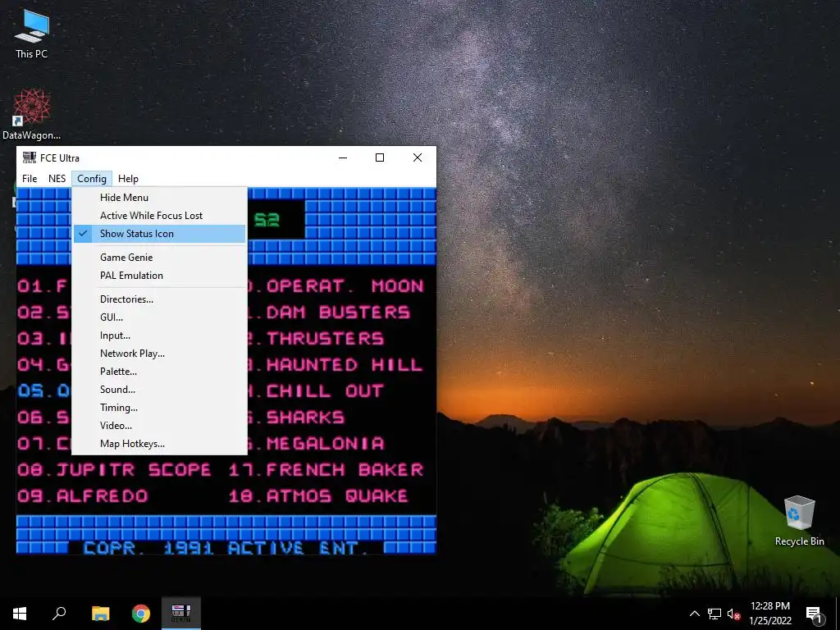The width and height of the screenshot is (840, 630).
Task: Select the Recycle Bin icon
Action: pyautogui.click(x=799, y=521)
